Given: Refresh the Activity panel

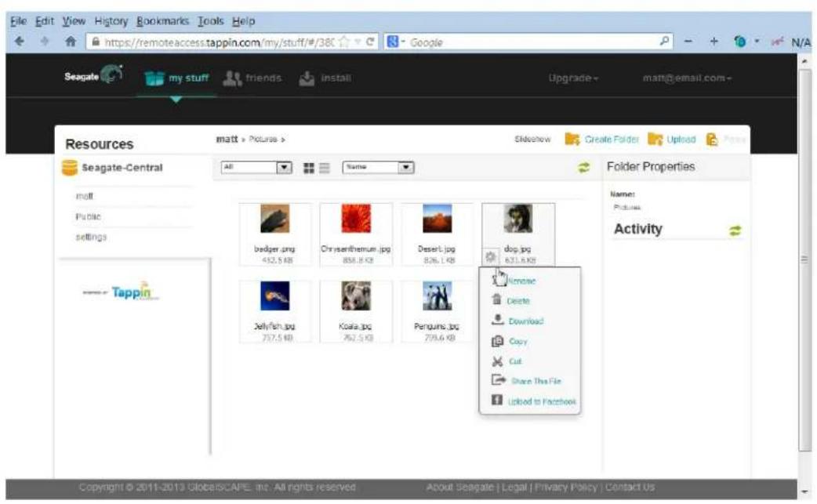Looking at the screenshot, I should [735, 230].
